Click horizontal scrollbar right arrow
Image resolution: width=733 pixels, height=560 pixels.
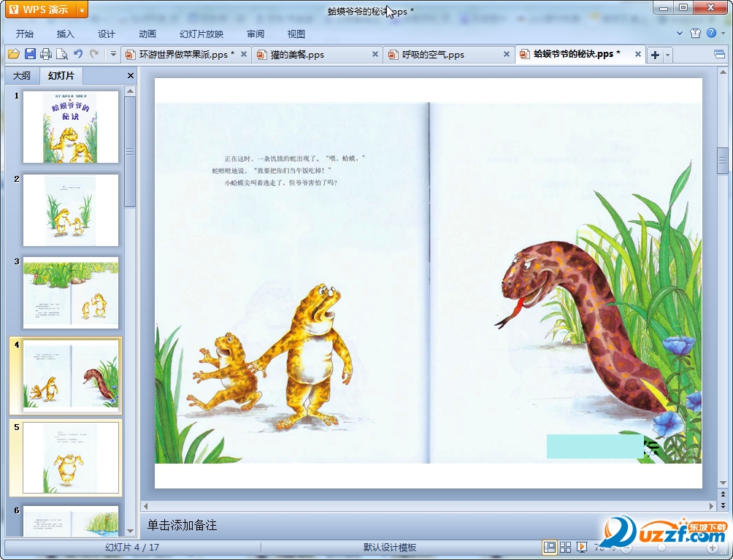[711, 506]
